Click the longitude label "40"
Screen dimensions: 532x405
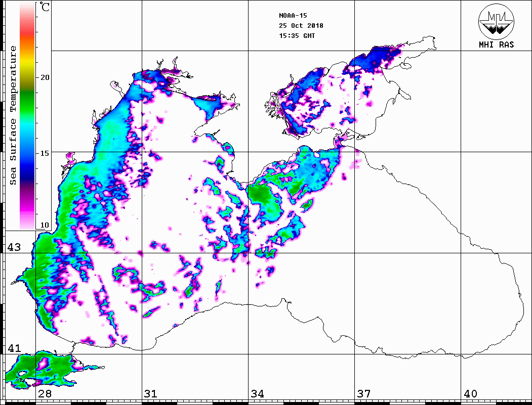470,394
